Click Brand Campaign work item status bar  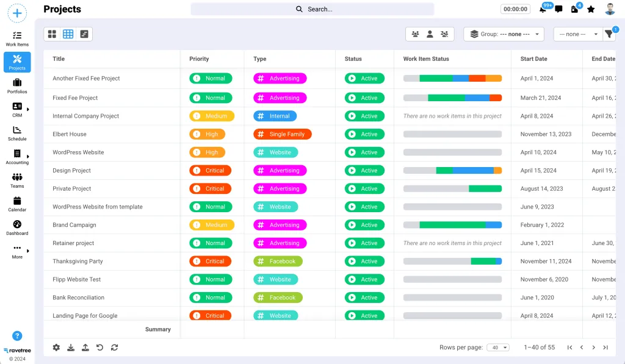click(x=452, y=225)
